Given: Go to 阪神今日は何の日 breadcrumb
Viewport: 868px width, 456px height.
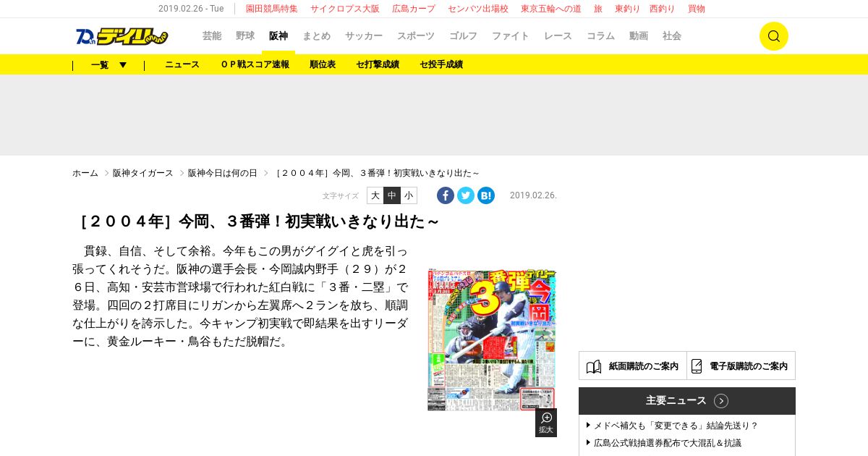Looking at the screenshot, I should [x=223, y=173].
